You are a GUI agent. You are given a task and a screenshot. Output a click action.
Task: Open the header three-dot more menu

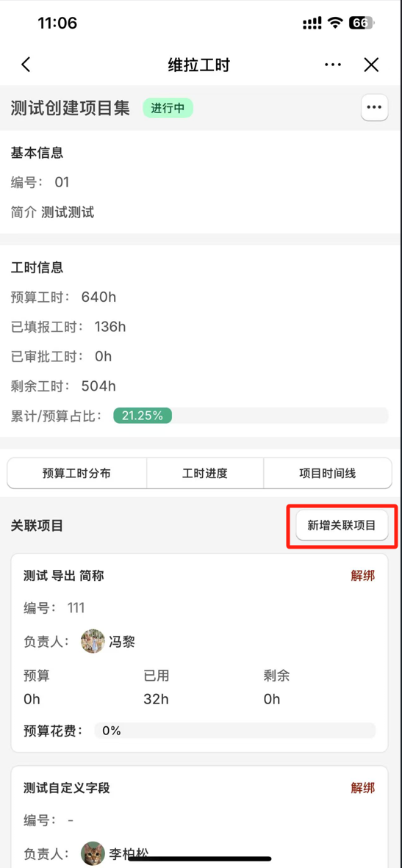(x=333, y=65)
